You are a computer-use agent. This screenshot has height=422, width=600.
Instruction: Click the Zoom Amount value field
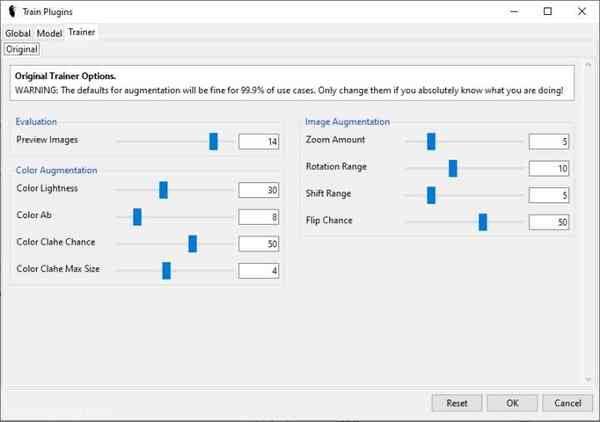549,142
